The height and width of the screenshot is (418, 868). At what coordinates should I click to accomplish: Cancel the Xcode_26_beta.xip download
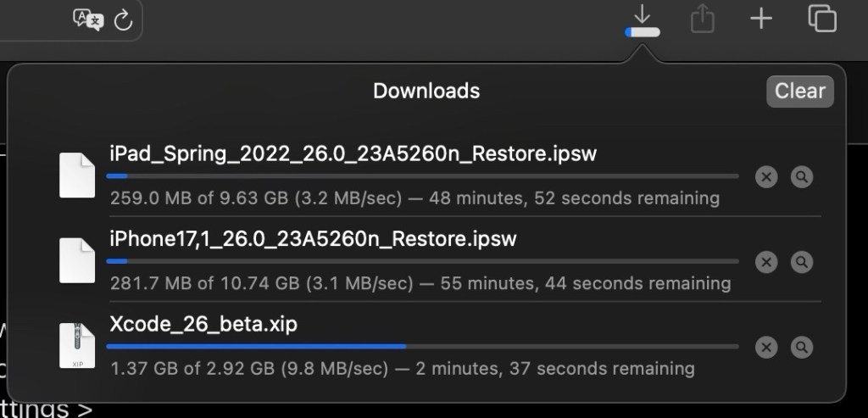(766, 347)
